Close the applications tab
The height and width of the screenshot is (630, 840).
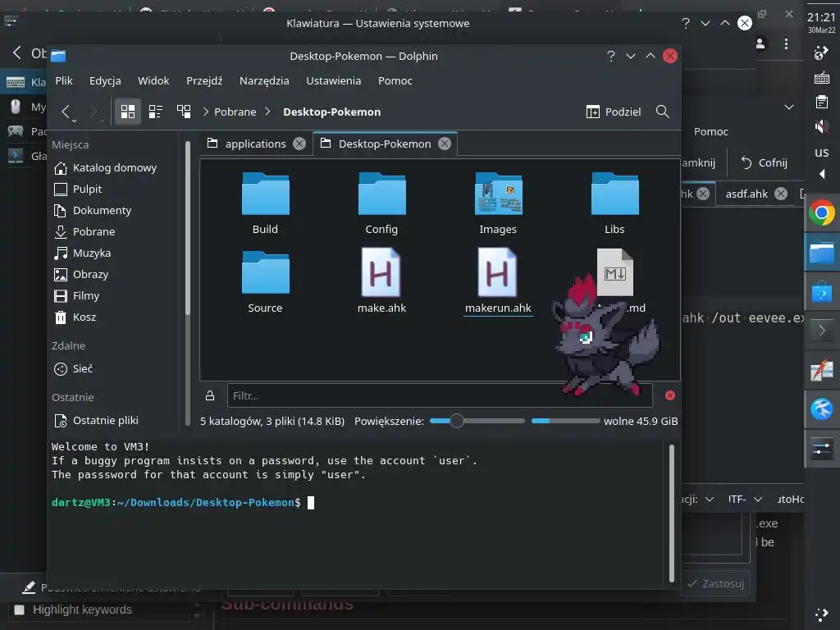pyautogui.click(x=299, y=144)
